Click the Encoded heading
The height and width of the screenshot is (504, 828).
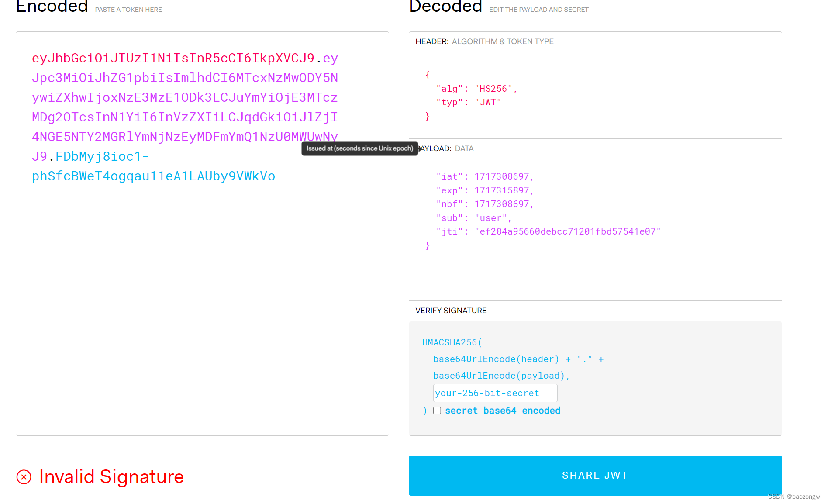tap(52, 7)
